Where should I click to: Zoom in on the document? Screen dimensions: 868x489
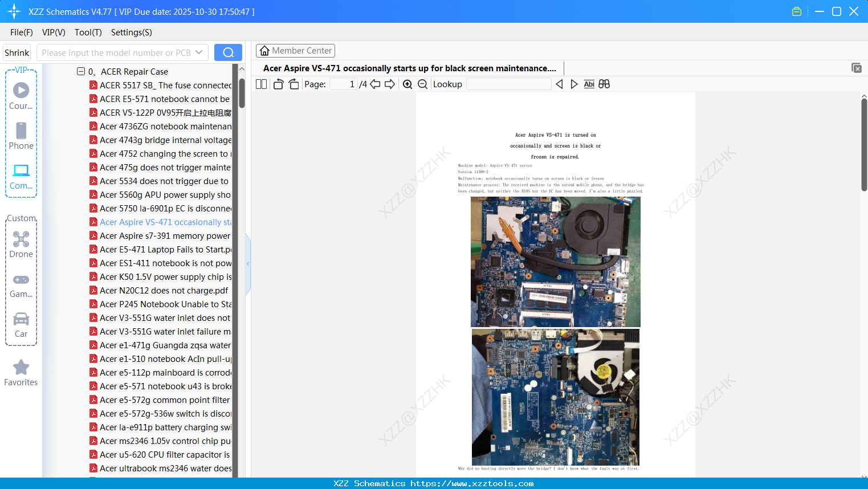tap(407, 84)
